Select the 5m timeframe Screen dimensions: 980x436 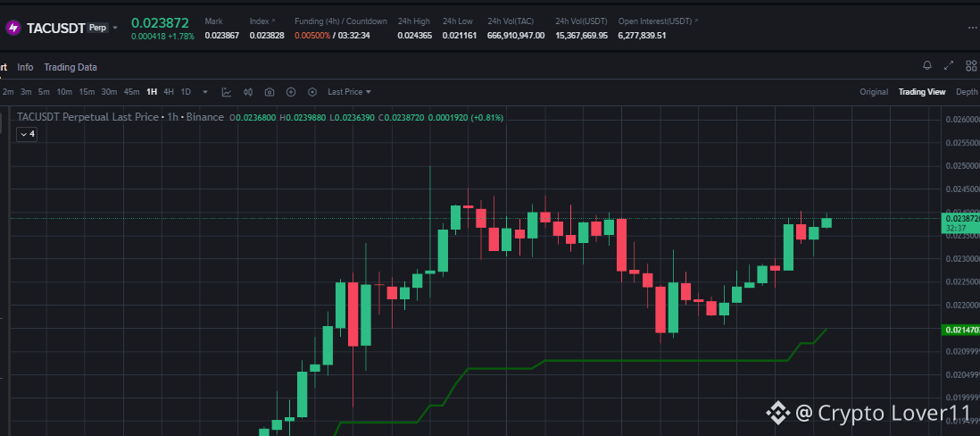[44, 92]
